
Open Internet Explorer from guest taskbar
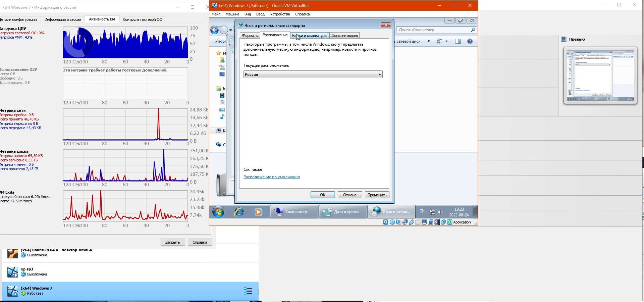point(239,212)
